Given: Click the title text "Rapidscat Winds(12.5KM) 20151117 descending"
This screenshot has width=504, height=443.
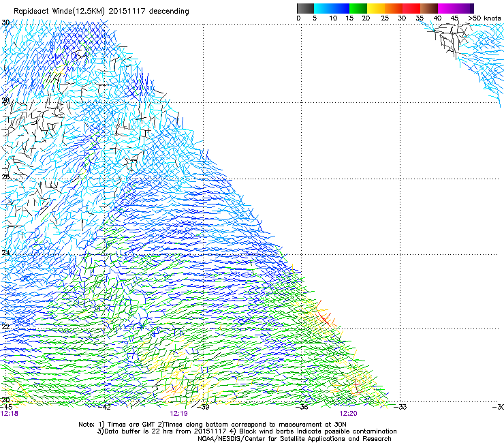Looking at the screenshot, I should pos(101,12).
